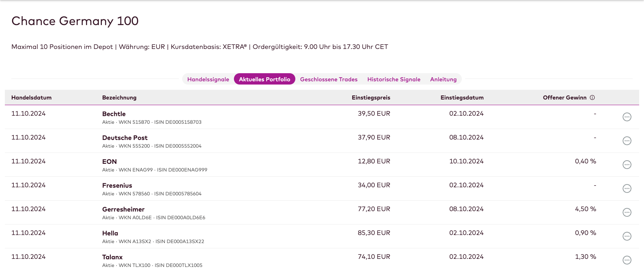
Task: Click Talanx WKN TLX100 ISIN line
Action: coord(152,265)
